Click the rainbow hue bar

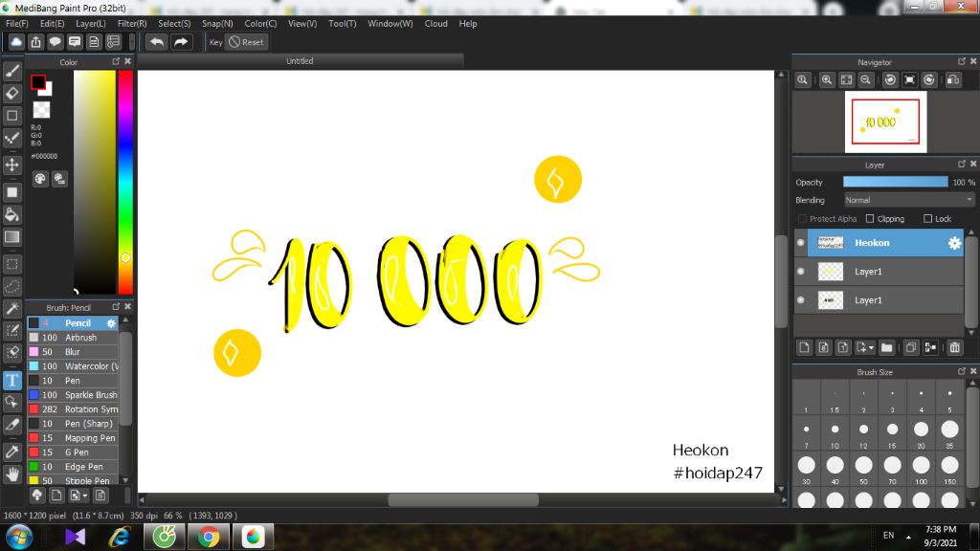click(125, 182)
